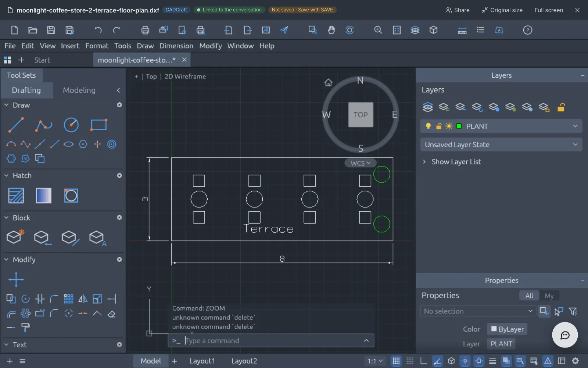Collapse the Draw tool section
Screen dimensions: 588x368
click(6, 105)
